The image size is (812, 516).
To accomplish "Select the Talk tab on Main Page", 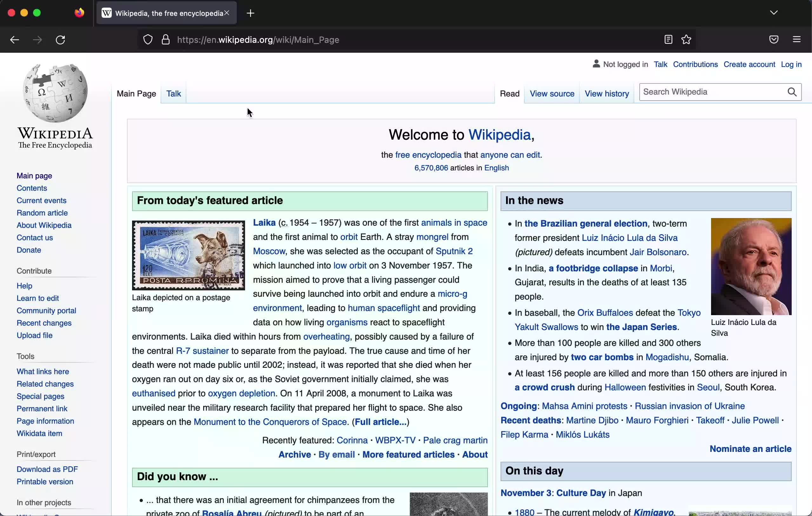I will pos(173,94).
